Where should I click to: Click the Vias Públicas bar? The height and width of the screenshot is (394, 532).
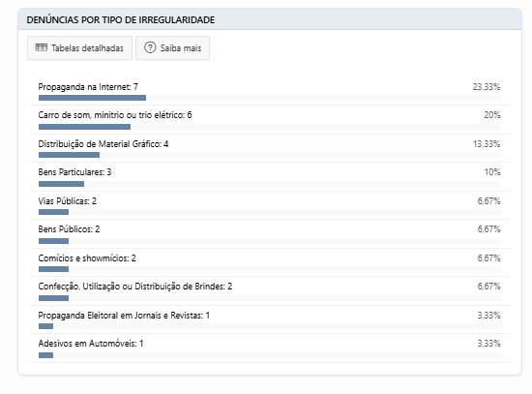[x=53, y=212]
